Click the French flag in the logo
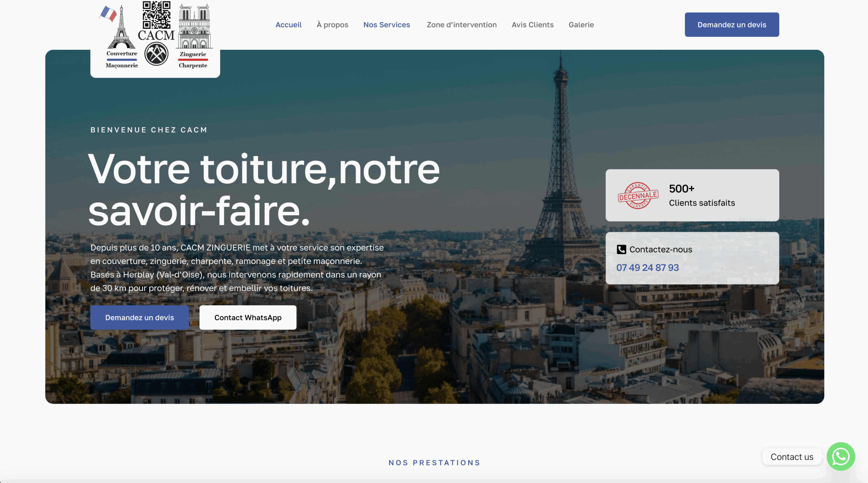Screen dimensions: 868x483 point(108,14)
